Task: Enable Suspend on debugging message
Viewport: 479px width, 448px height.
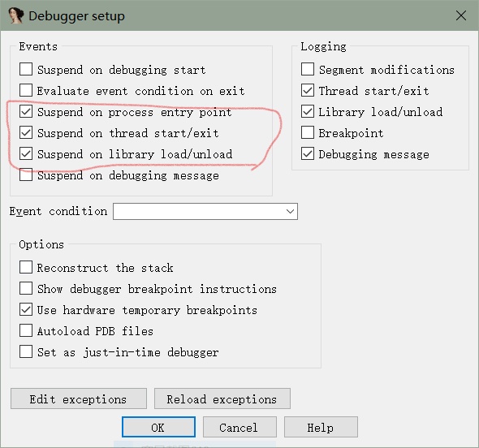Action: (26, 174)
